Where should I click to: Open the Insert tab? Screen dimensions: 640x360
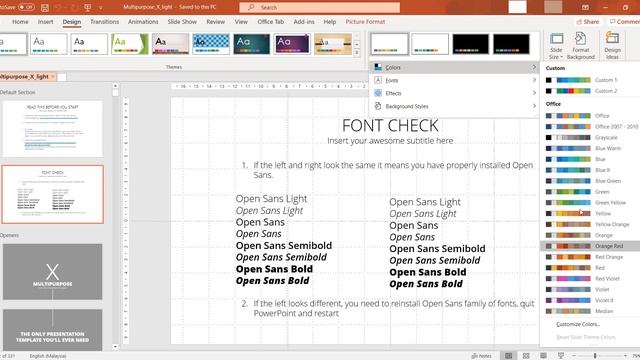(45, 22)
